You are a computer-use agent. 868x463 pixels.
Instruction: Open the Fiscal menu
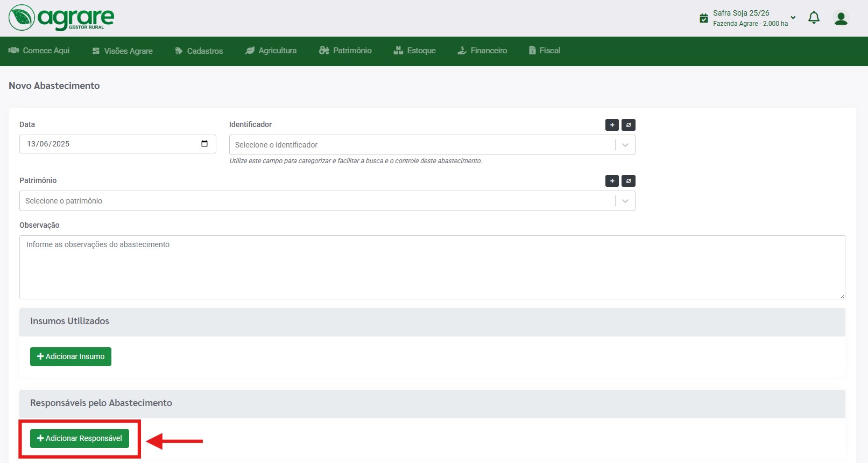click(544, 51)
